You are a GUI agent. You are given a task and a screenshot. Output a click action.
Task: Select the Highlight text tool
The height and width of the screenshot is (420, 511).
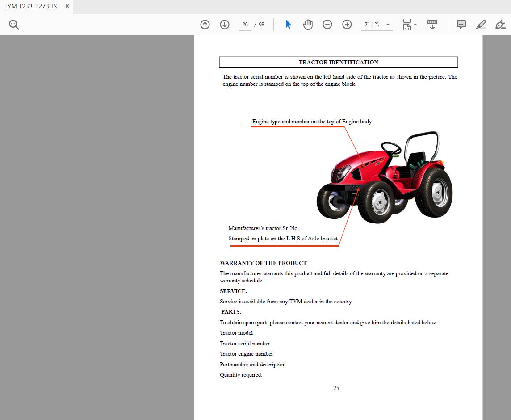tap(481, 25)
